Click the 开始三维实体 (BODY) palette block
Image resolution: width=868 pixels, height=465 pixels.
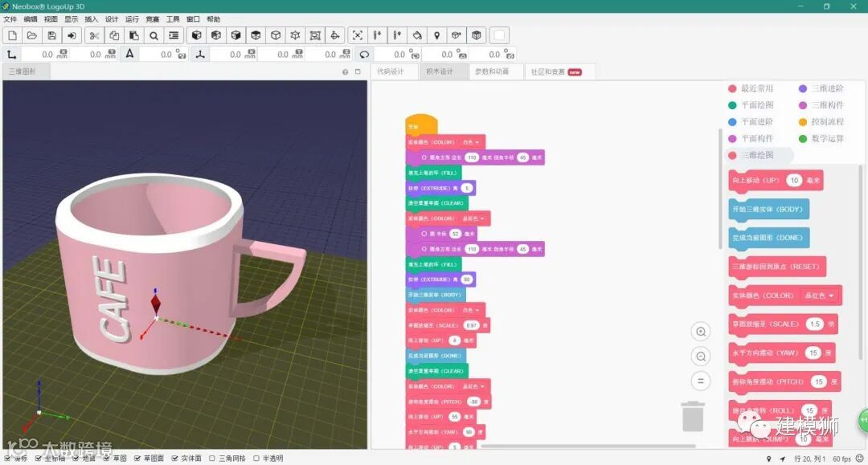768,209
